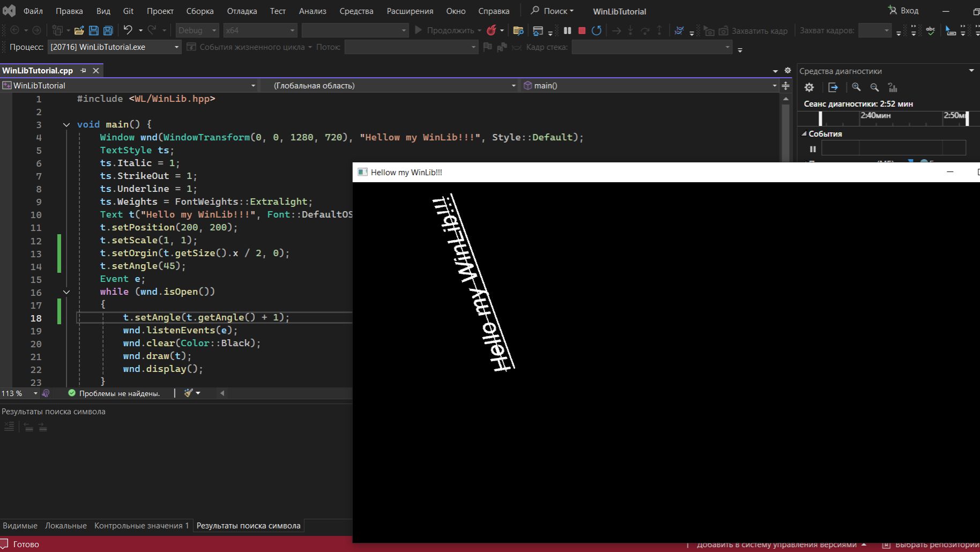
Task: Pin the WinLibTutorial.cpp tab
Action: pyautogui.click(x=84, y=70)
